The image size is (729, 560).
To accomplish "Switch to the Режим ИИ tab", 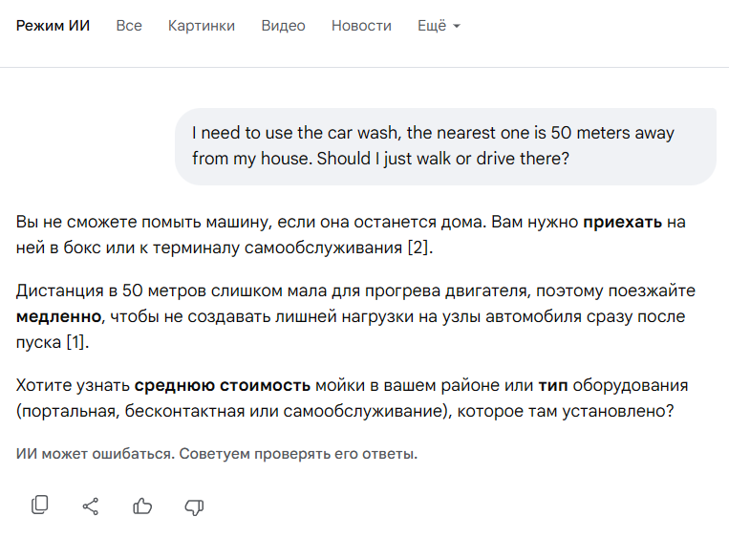I will 53,26.
